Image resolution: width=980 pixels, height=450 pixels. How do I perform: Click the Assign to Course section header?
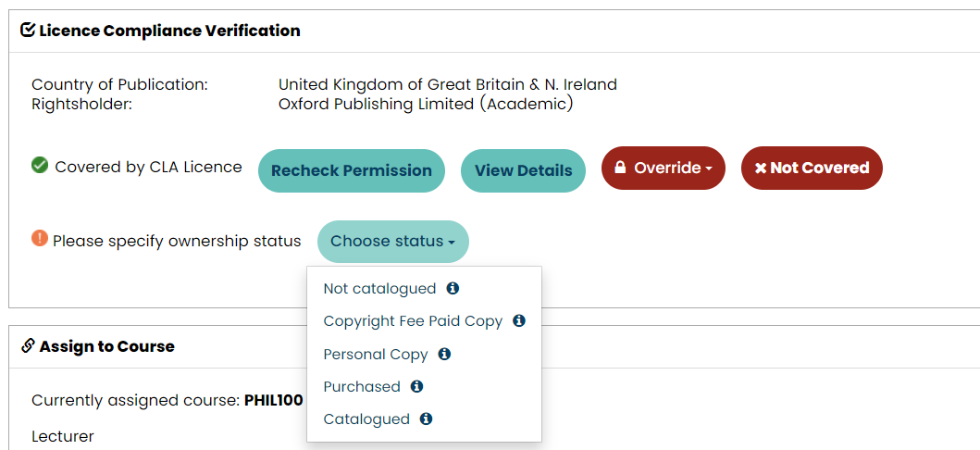pos(106,346)
